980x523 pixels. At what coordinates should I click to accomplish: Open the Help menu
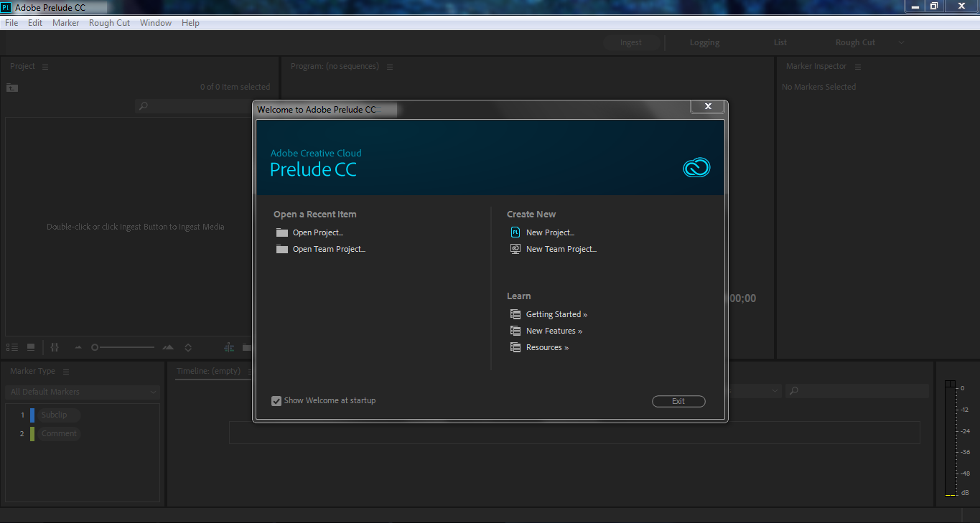(190, 23)
